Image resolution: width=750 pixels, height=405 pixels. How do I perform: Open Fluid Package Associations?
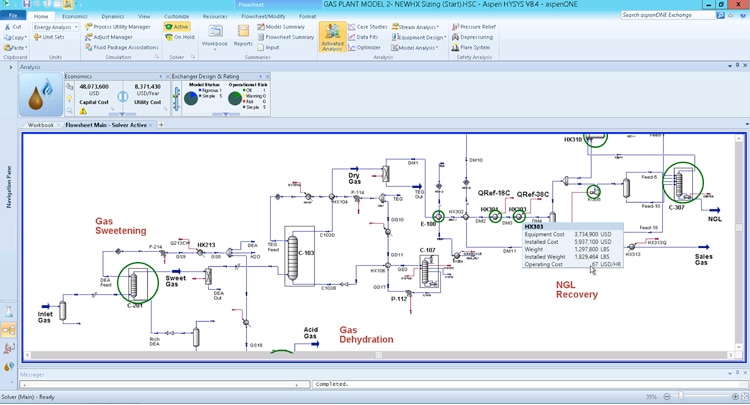pyautogui.click(x=122, y=47)
